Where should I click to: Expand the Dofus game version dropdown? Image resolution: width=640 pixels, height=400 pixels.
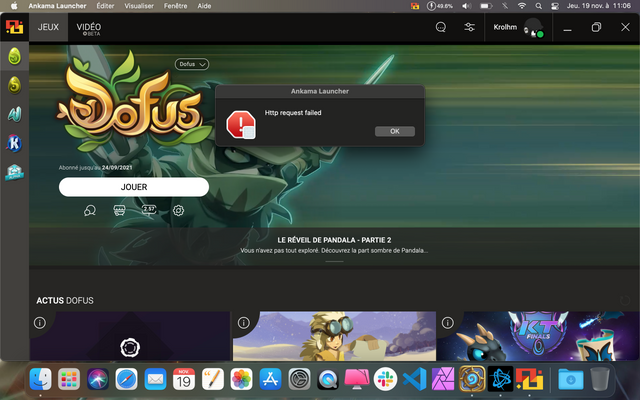(x=192, y=64)
